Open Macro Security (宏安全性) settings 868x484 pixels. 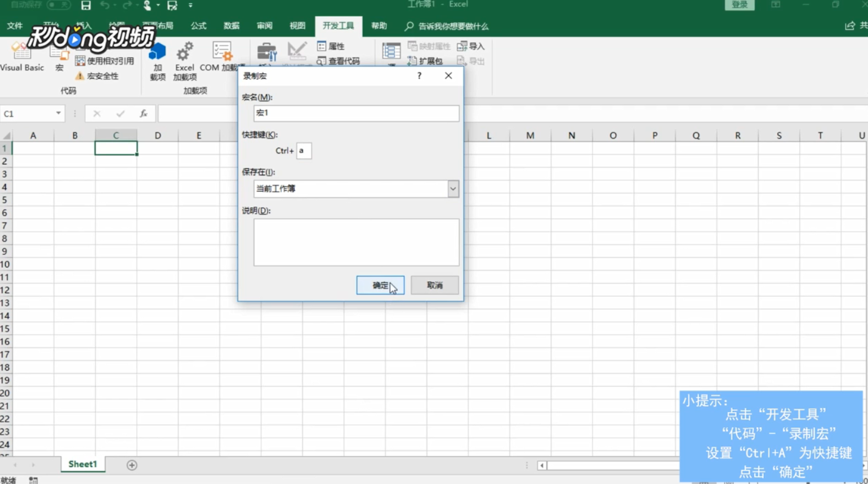coord(97,76)
